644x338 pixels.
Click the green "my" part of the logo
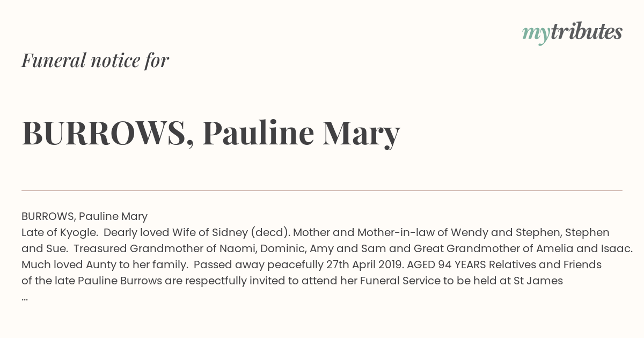[x=536, y=34]
